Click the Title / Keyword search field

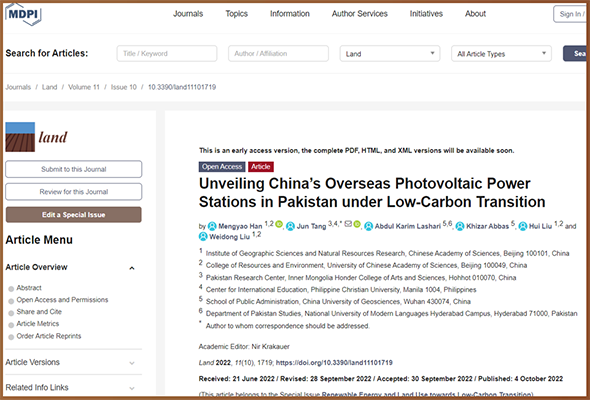167,53
